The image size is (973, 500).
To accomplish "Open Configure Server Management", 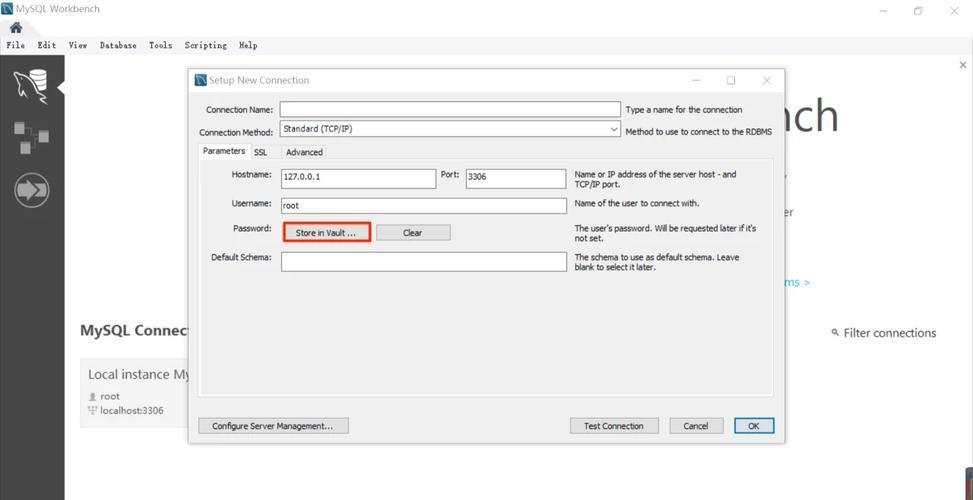I will pyautogui.click(x=273, y=426).
